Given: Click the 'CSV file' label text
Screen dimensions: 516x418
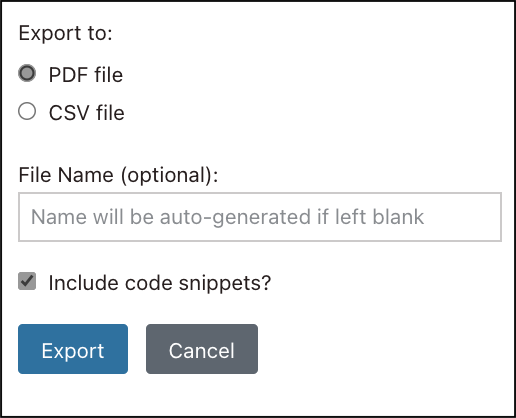Looking at the screenshot, I should [x=87, y=113].
